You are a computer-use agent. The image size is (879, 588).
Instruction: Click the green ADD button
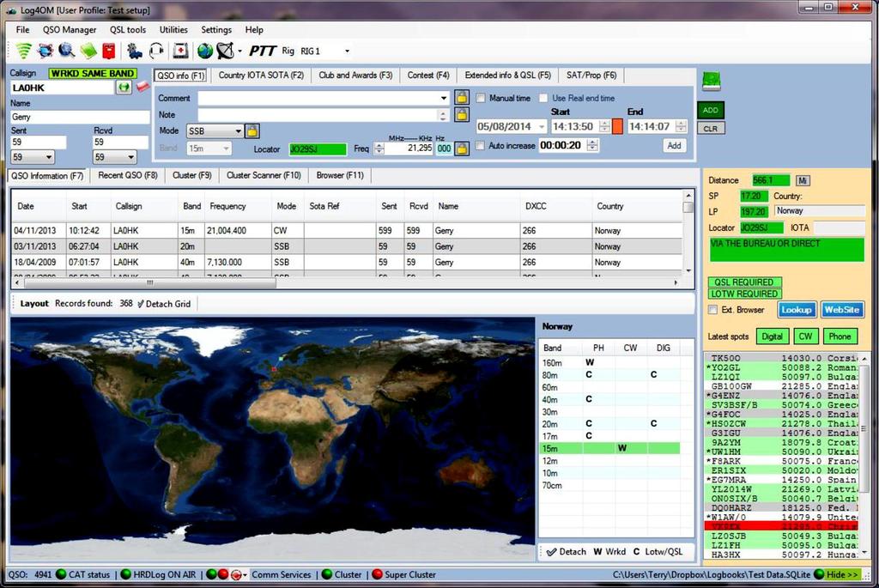coord(710,111)
